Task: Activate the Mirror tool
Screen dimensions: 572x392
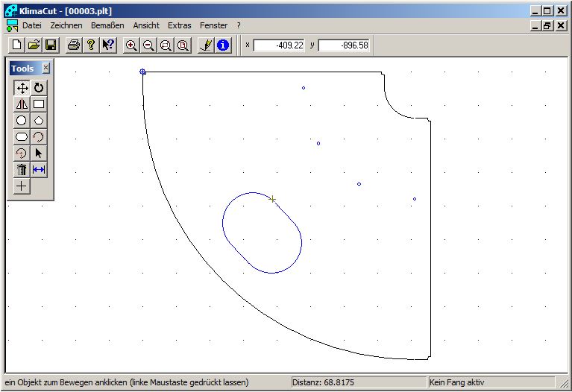Action: point(22,104)
